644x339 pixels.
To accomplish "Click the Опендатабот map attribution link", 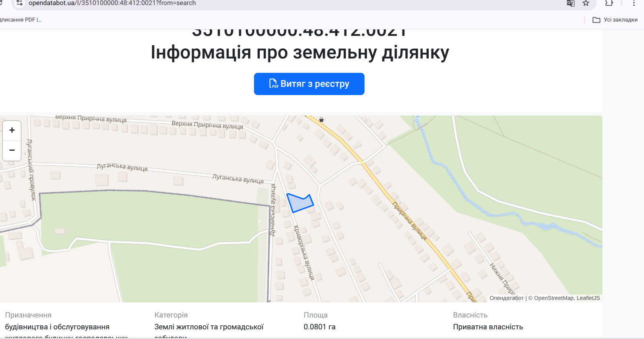I will coord(506,298).
